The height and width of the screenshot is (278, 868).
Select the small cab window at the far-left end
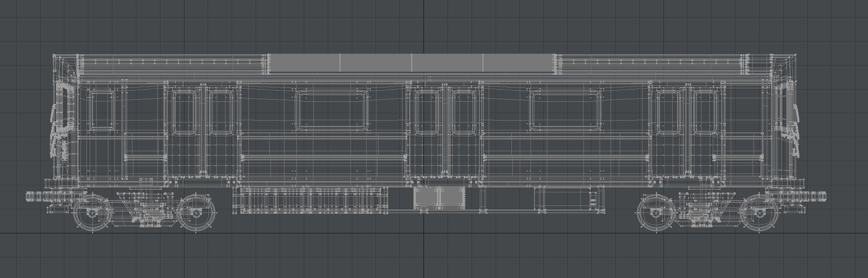coord(102,109)
